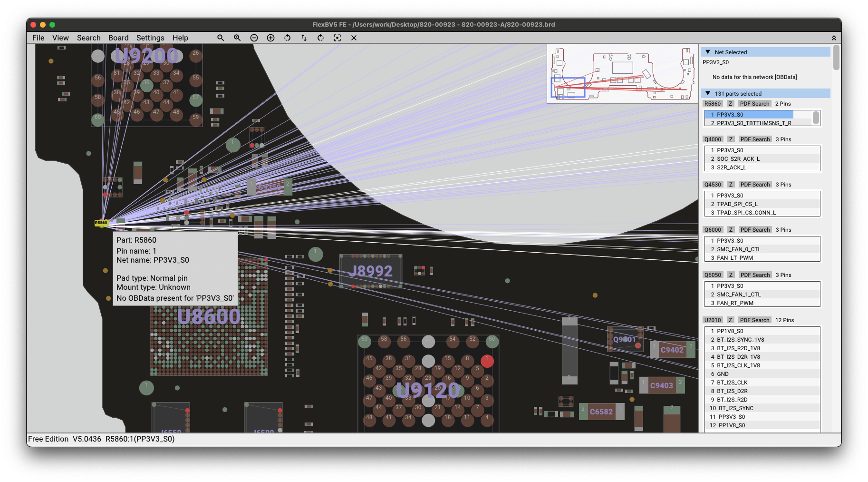Collapse the Net Selected section

708,52
